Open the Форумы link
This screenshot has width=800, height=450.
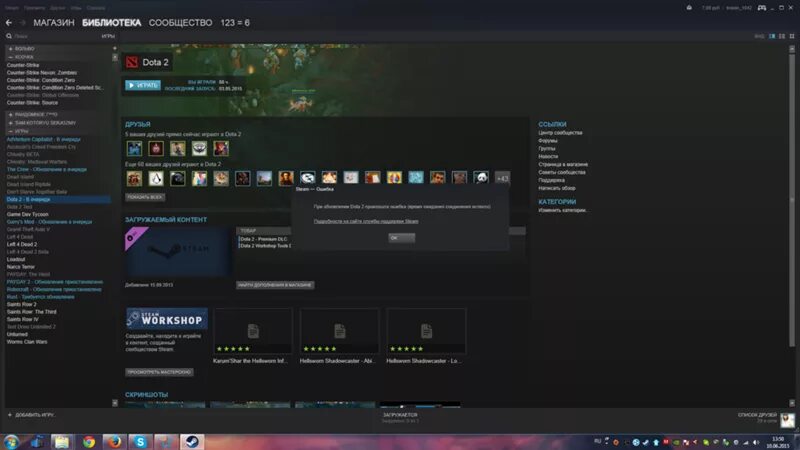548,141
